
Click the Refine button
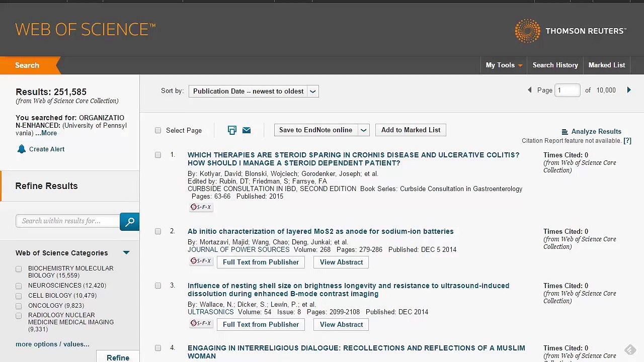coord(118,356)
